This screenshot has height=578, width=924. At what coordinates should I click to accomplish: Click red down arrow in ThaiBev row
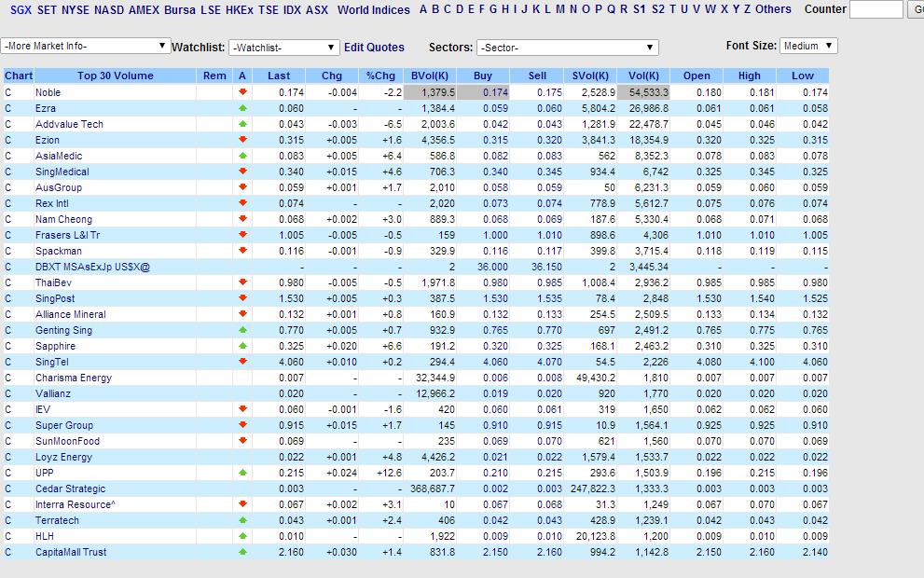pos(242,282)
